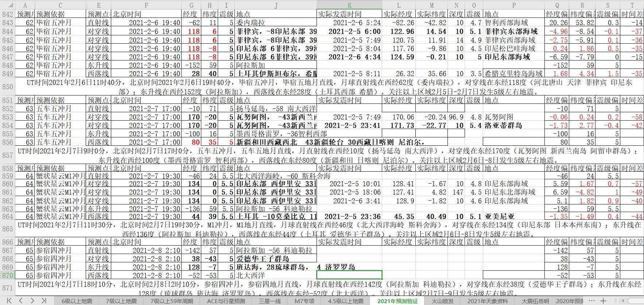Select the active 2021年预测验证 tab
The height and width of the screenshot is (305, 644).
(x=397, y=301)
